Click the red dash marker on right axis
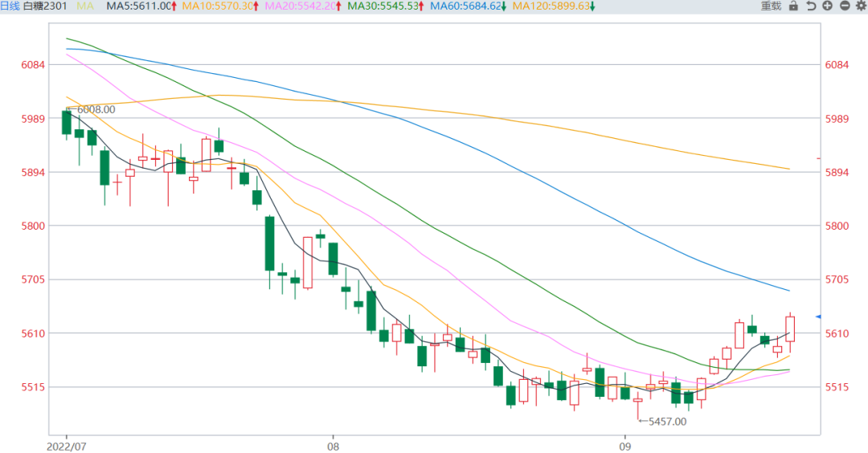868x453 pixels. [x=819, y=158]
